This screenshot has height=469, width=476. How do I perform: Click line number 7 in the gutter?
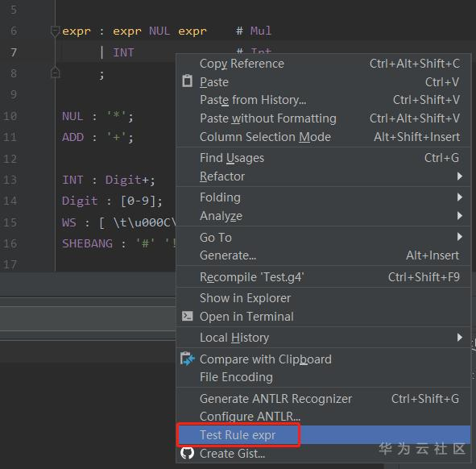tap(14, 52)
